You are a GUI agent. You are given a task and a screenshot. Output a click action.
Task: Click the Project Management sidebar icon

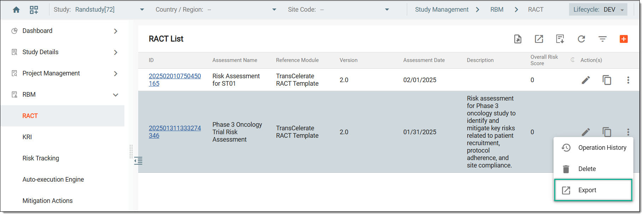click(14, 73)
